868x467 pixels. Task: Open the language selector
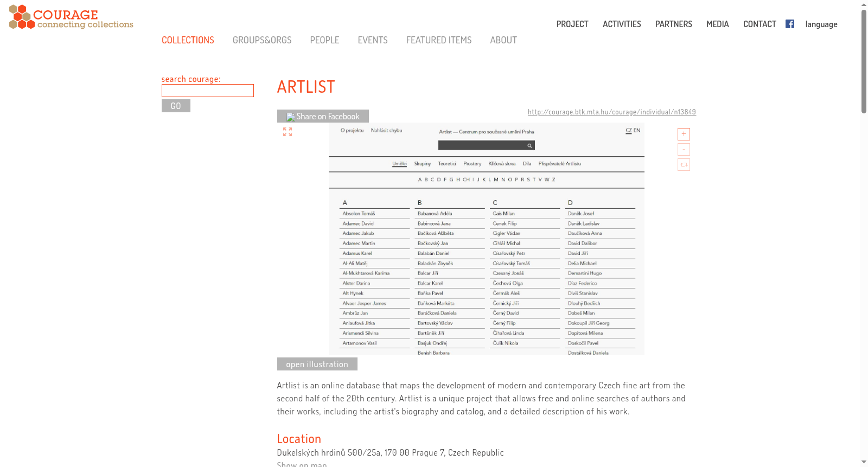pyautogui.click(x=821, y=24)
